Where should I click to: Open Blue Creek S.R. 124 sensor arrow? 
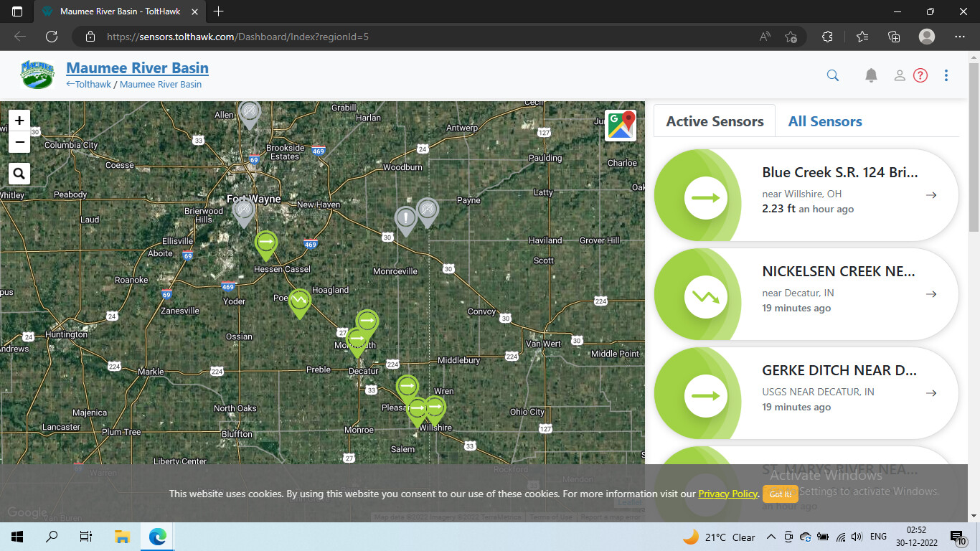coord(931,195)
